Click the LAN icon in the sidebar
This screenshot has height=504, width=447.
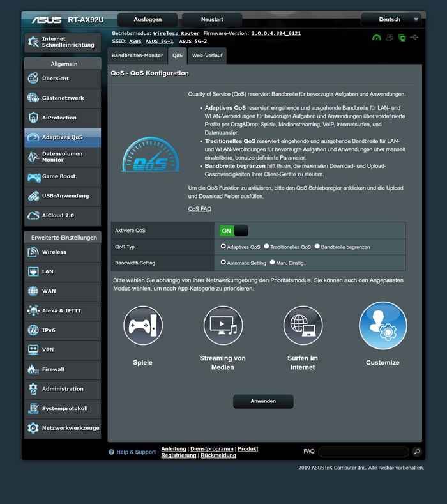pos(33,271)
